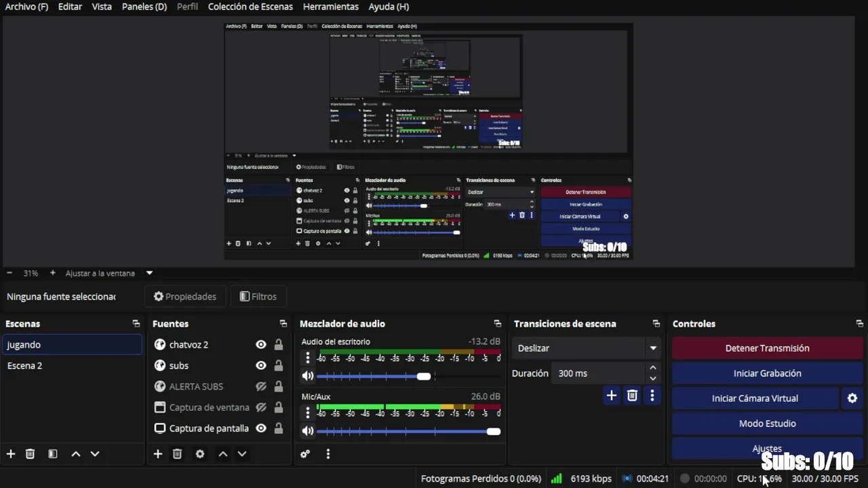
Task: Increase transition duration stepper up
Action: coord(653,368)
